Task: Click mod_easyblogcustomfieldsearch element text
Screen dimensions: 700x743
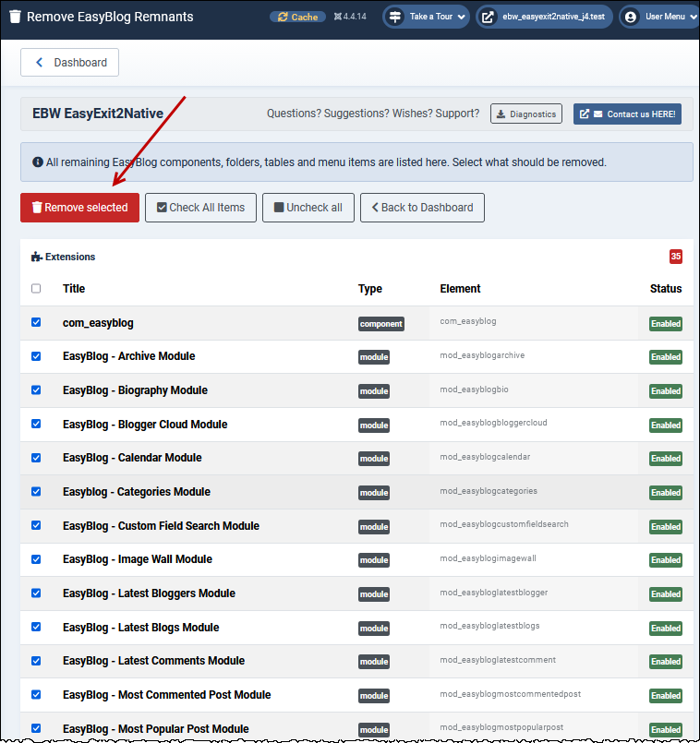Action: pyautogui.click(x=504, y=524)
